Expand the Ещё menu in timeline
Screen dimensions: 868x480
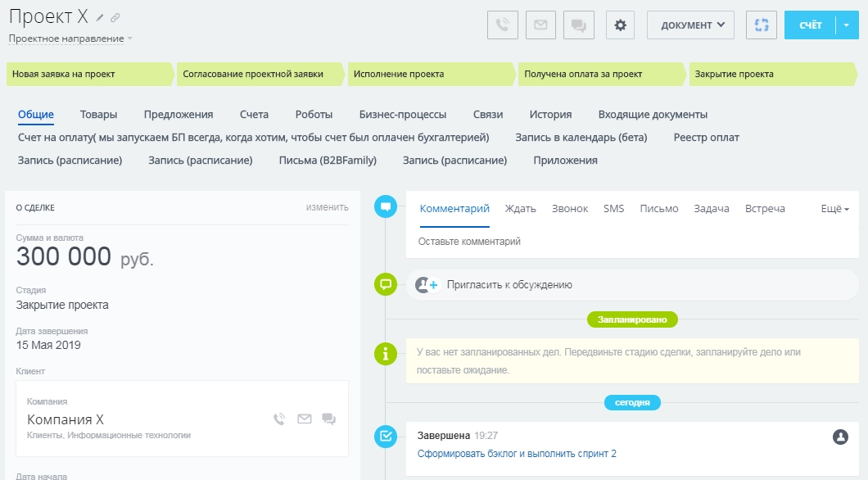coord(834,209)
